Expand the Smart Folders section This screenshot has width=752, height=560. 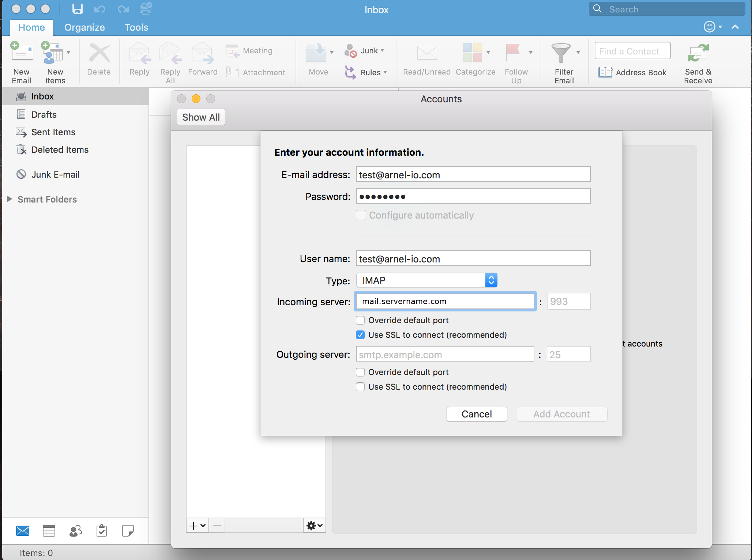(10, 199)
